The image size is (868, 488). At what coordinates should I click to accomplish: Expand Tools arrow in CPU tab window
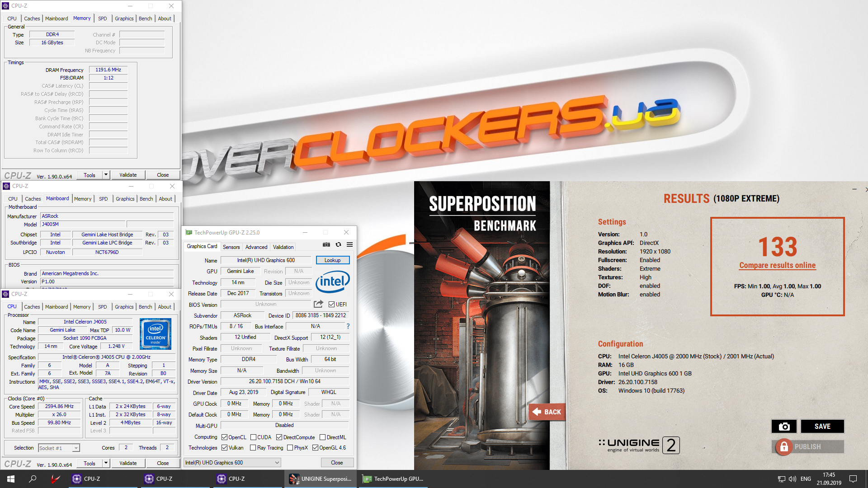coord(106,463)
